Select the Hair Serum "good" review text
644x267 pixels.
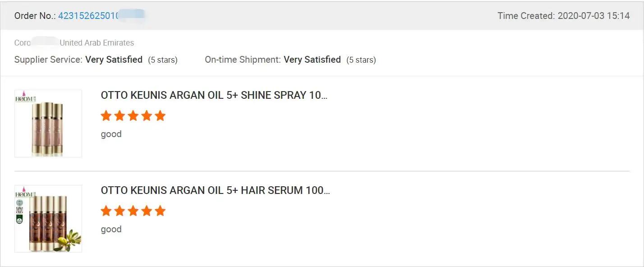pyautogui.click(x=111, y=229)
